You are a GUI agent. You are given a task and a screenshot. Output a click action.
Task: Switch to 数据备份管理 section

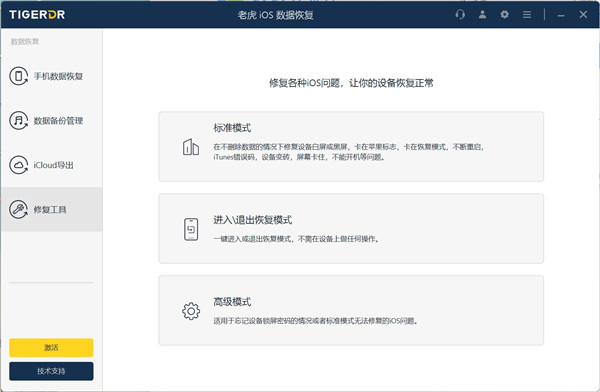[52, 121]
